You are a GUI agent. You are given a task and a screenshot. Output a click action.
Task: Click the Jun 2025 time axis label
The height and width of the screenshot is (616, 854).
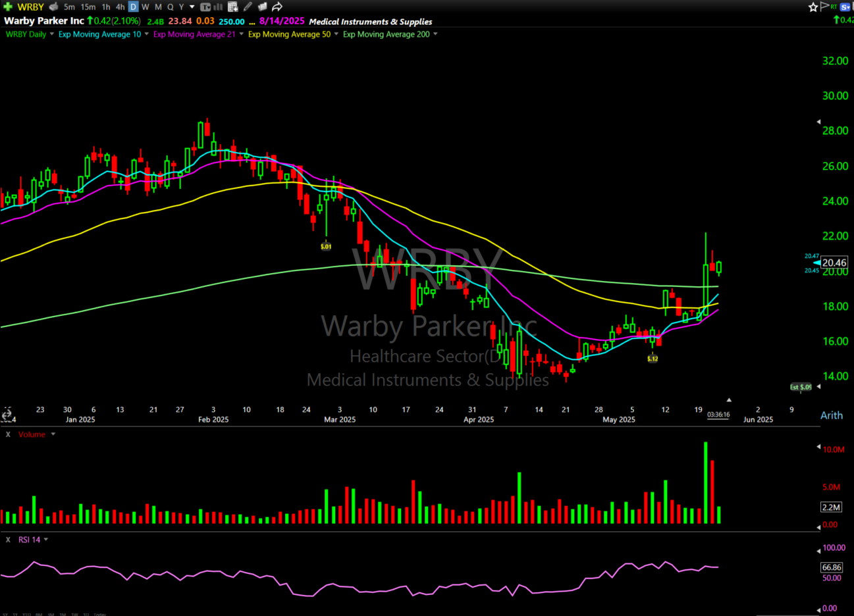pos(758,419)
